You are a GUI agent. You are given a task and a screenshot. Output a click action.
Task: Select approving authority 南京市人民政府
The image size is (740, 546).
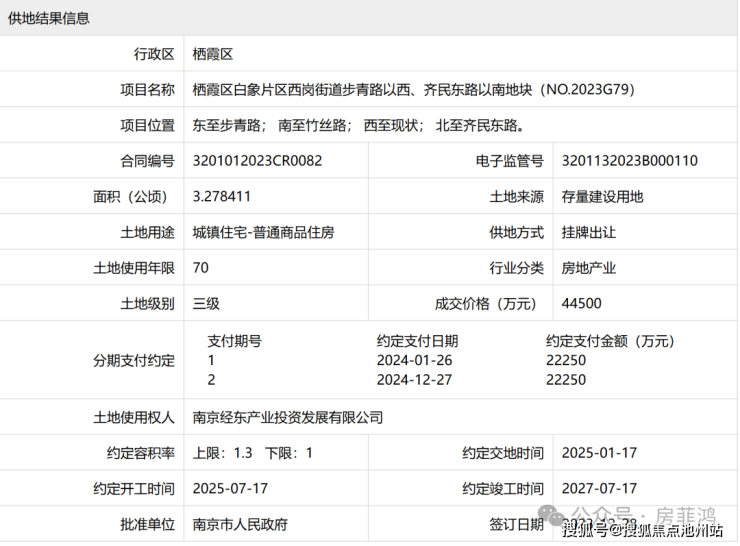pyautogui.click(x=240, y=525)
